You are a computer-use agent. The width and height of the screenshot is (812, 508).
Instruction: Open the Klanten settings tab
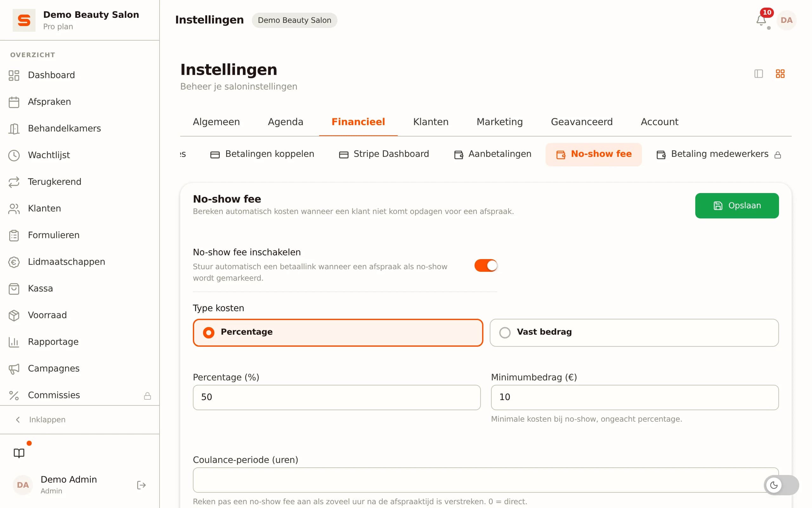point(430,122)
